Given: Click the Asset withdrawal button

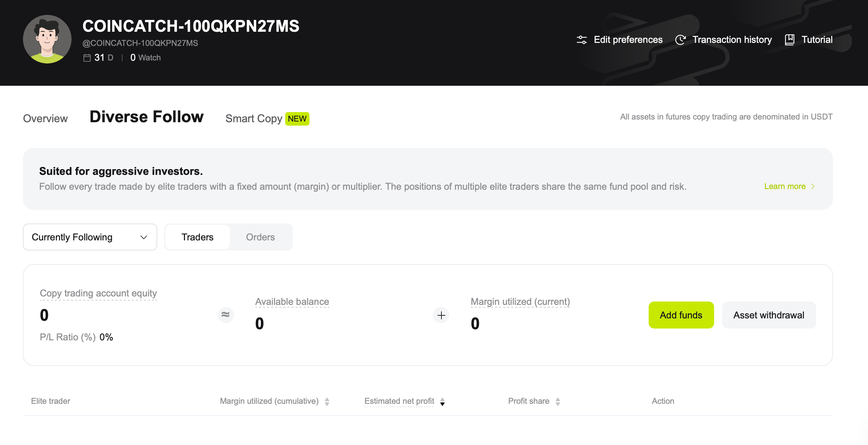Looking at the screenshot, I should point(768,315).
